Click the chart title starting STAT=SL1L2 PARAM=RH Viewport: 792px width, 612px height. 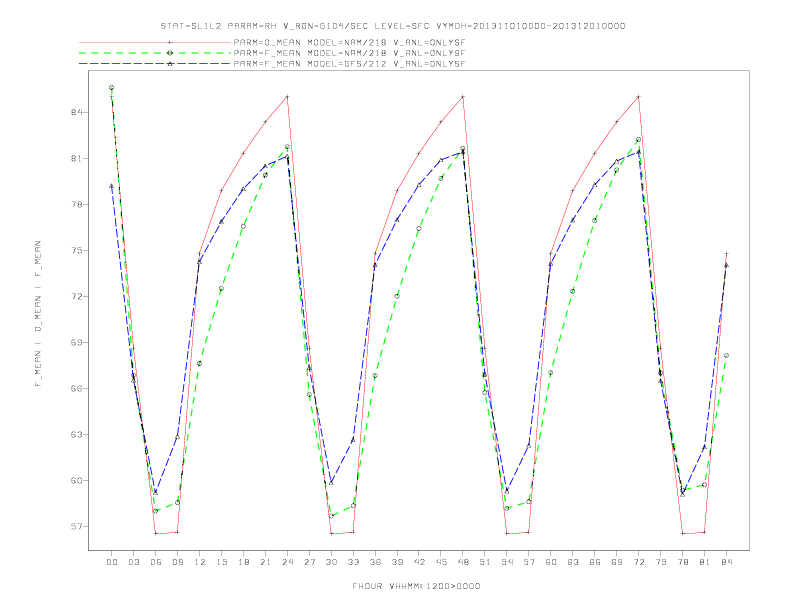tap(393, 26)
